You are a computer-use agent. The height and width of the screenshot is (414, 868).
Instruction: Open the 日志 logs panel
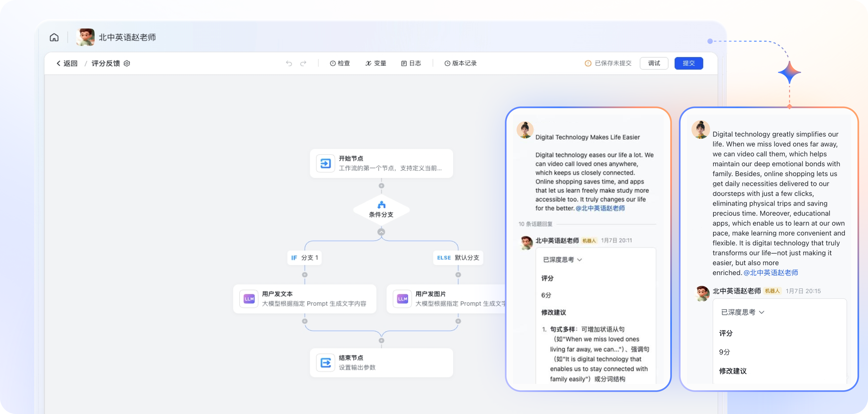411,63
